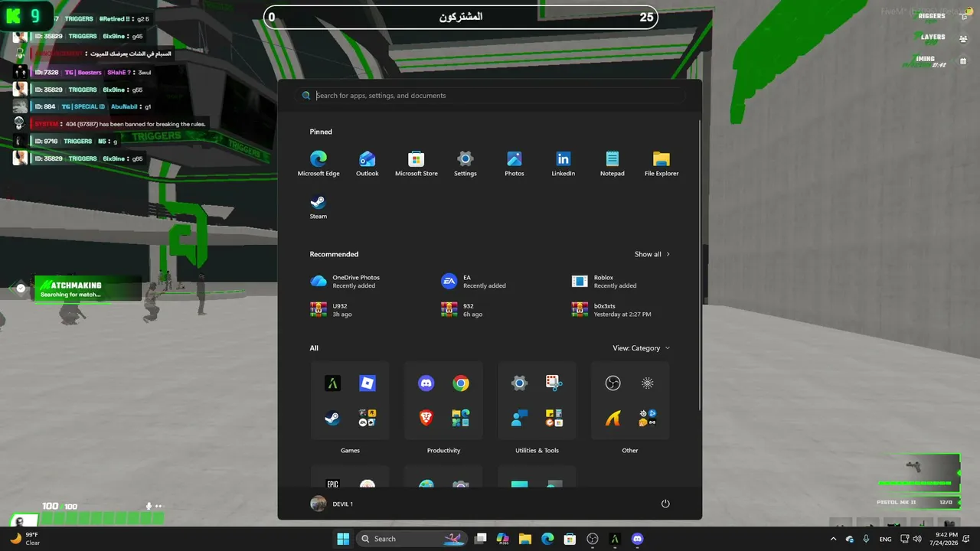Expand the Productivity category folder
This screenshot has height=551, width=980.
pyautogui.click(x=443, y=451)
